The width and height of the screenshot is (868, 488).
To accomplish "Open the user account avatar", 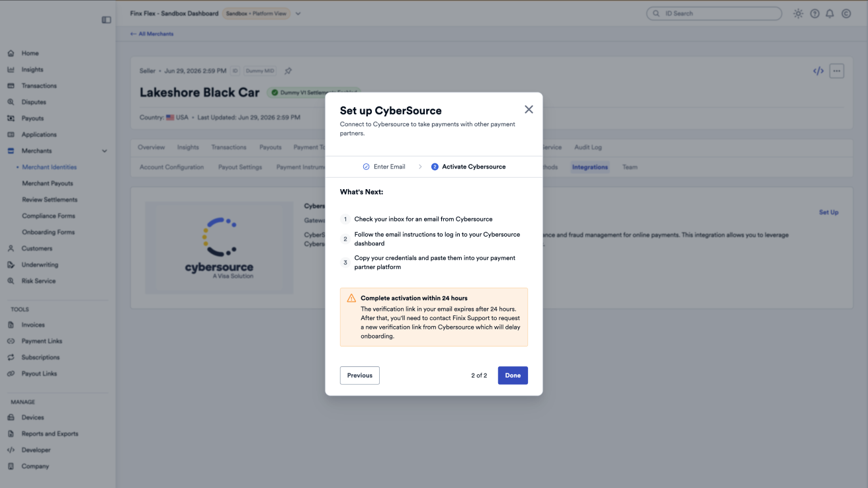I will [846, 13].
